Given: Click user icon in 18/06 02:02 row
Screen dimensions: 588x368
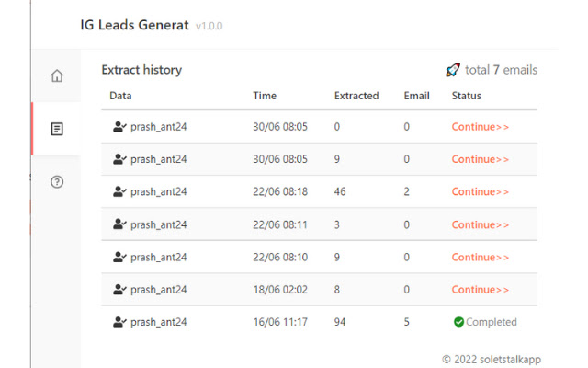Looking at the screenshot, I should [x=118, y=290].
